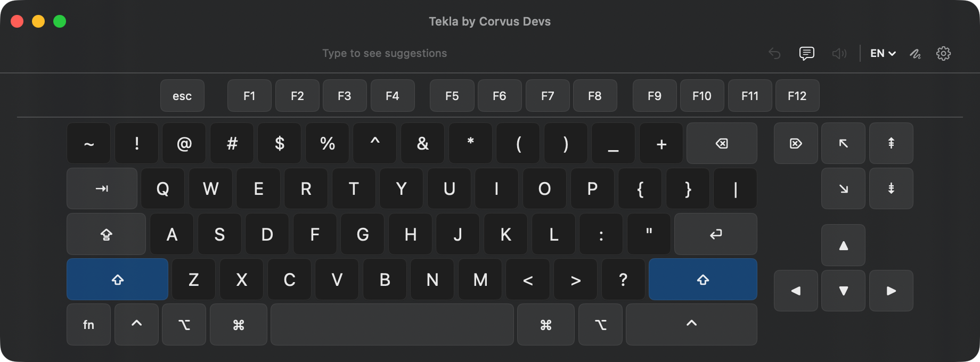Click the F1 function key
The height and width of the screenshot is (362, 980).
249,96
